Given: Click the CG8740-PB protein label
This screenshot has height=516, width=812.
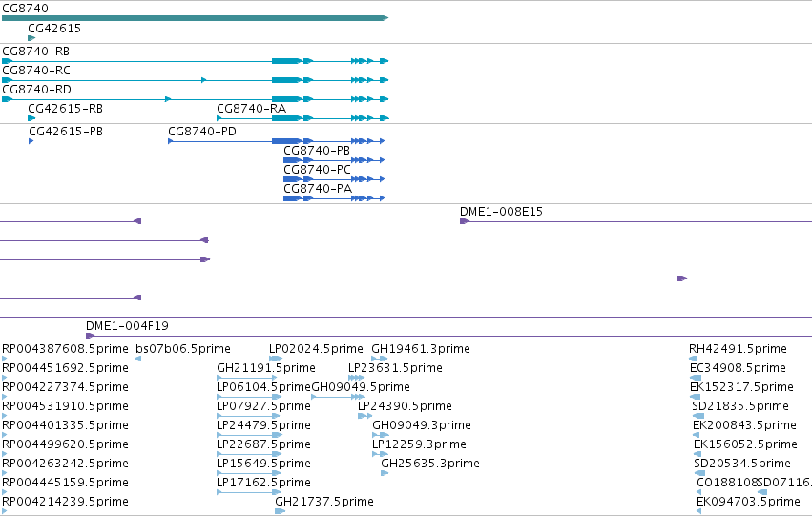Looking at the screenshot, I should tap(317, 151).
